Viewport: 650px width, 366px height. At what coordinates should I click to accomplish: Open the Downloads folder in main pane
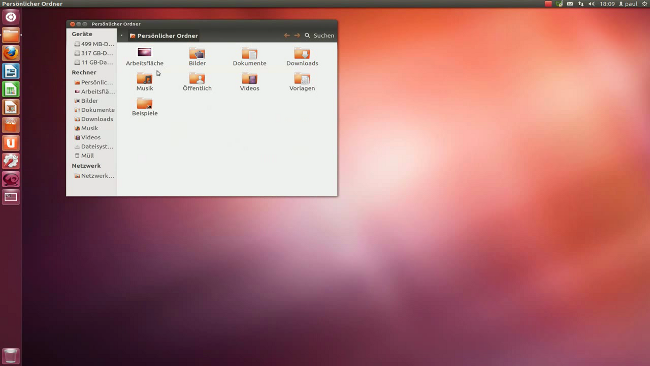pos(302,56)
